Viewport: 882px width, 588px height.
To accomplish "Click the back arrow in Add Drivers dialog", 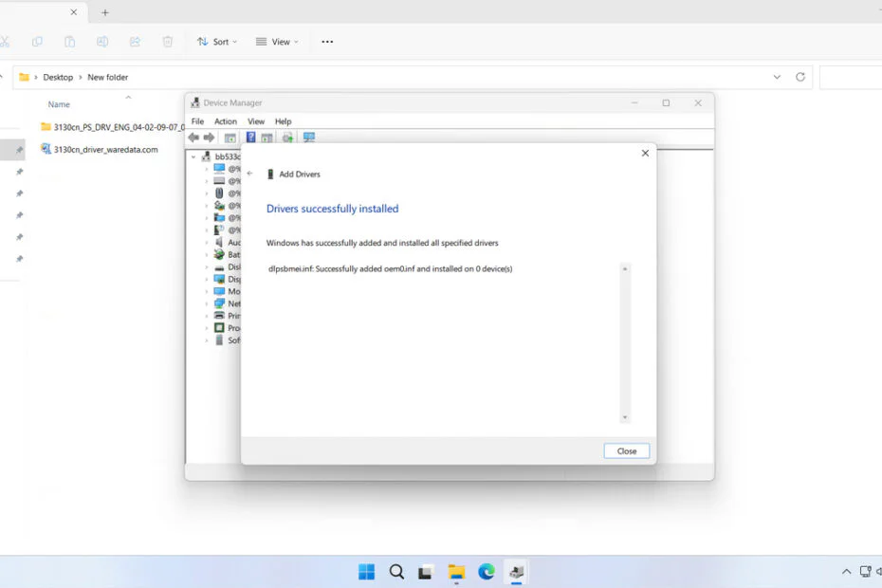I will click(x=250, y=174).
